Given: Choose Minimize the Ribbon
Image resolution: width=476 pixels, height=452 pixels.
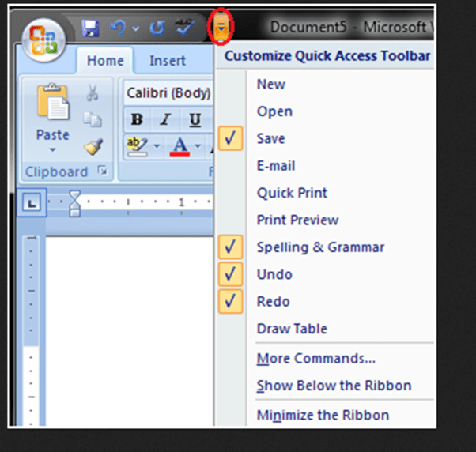Looking at the screenshot, I should [325, 415].
